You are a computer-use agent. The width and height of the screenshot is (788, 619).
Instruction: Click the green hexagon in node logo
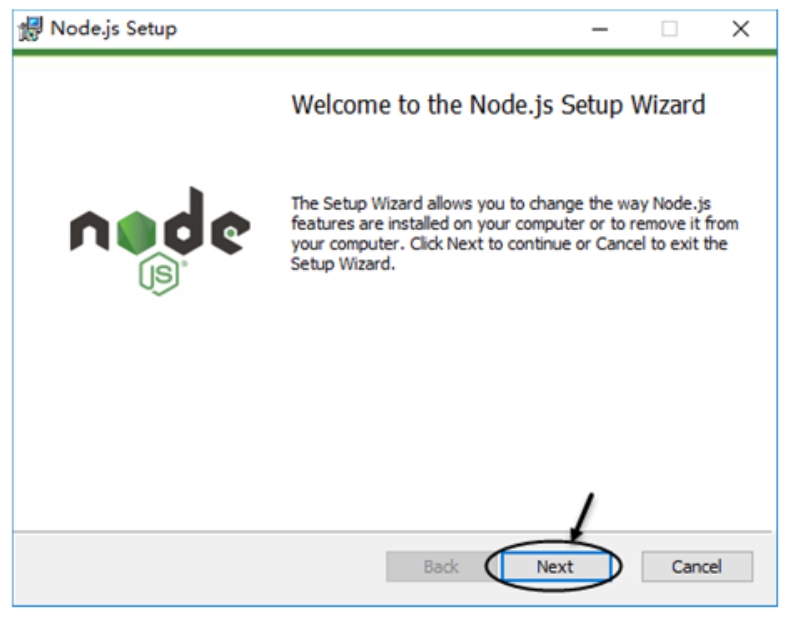point(136,233)
